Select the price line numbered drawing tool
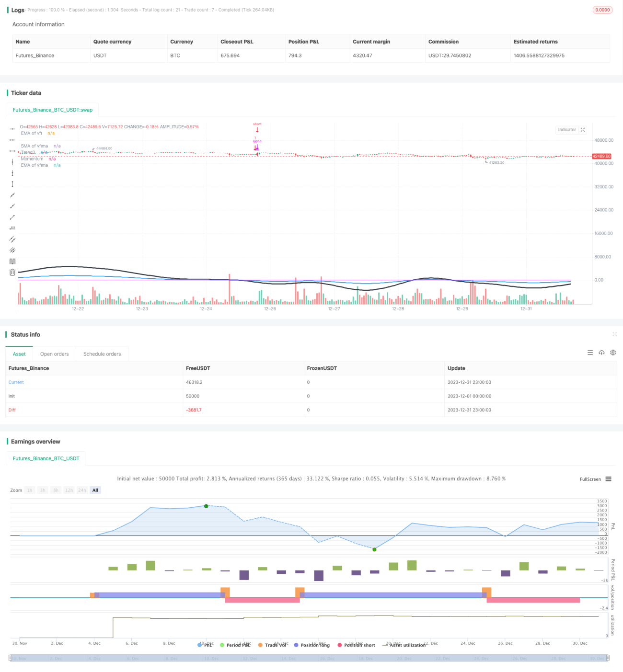The width and height of the screenshot is (623, 672). pos(12,228)
